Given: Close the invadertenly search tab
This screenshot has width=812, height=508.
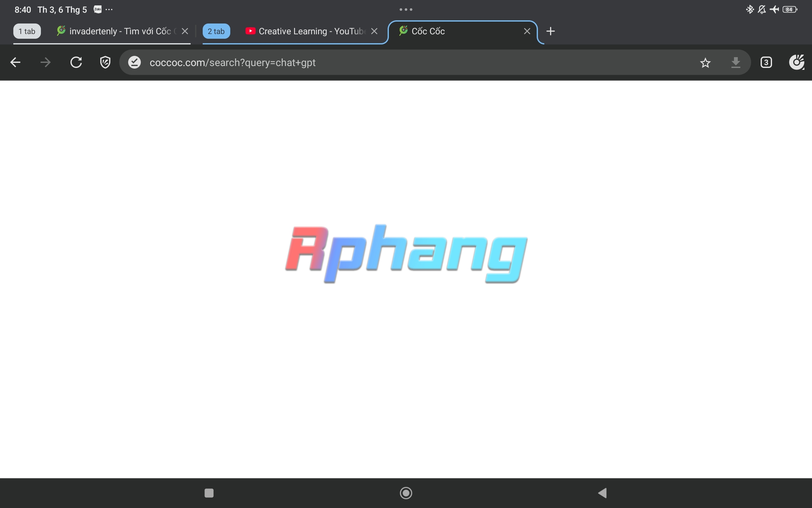Looking at the screenshot, I should coord(185,31).
